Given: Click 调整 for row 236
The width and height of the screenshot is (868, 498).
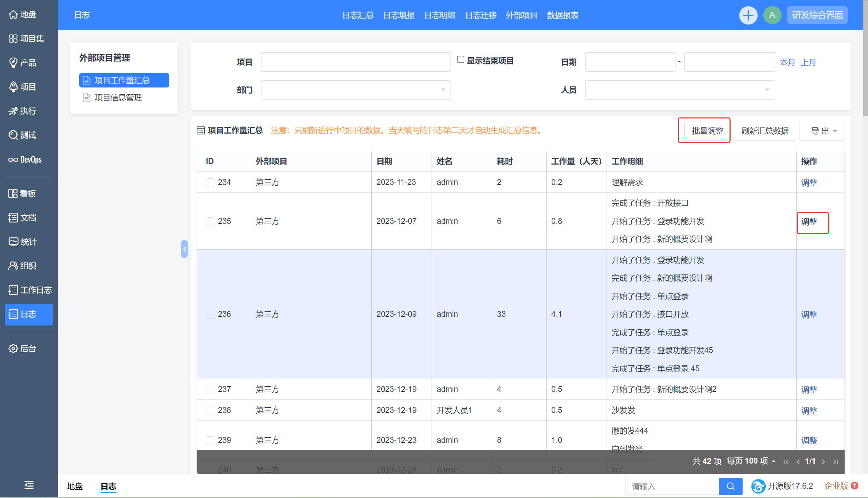Looking at the screenshot, I should (809, 314).
